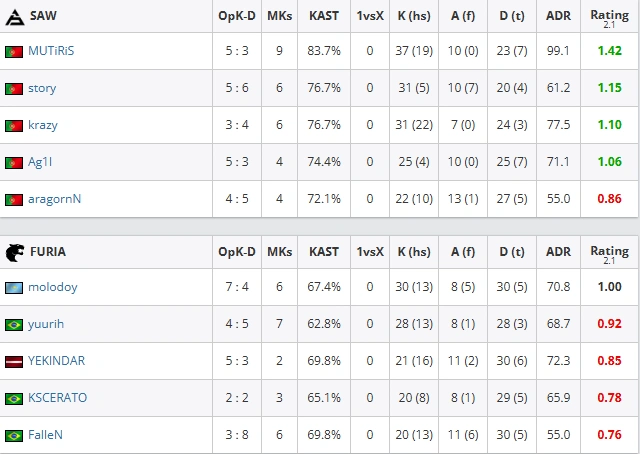
Task: Click Brazil flag next to yuurih
Action: (14, 325)
